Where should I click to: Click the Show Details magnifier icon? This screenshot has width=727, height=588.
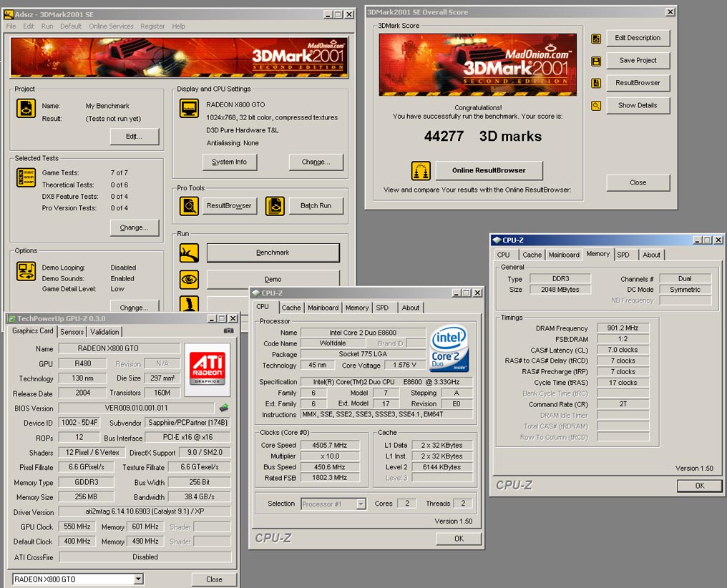click(x=596, y=106)
